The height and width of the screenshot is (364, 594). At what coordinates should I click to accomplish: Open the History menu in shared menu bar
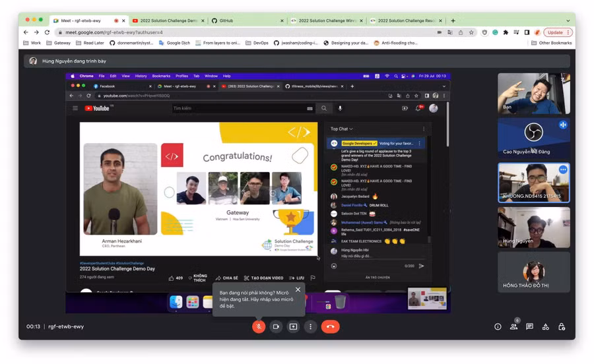pos(141,76)
